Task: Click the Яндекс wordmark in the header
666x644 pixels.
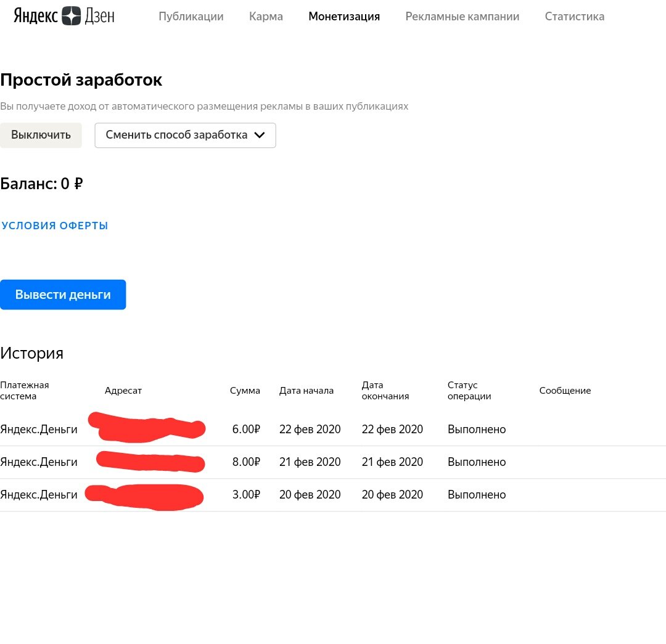Action: (36, 15)
